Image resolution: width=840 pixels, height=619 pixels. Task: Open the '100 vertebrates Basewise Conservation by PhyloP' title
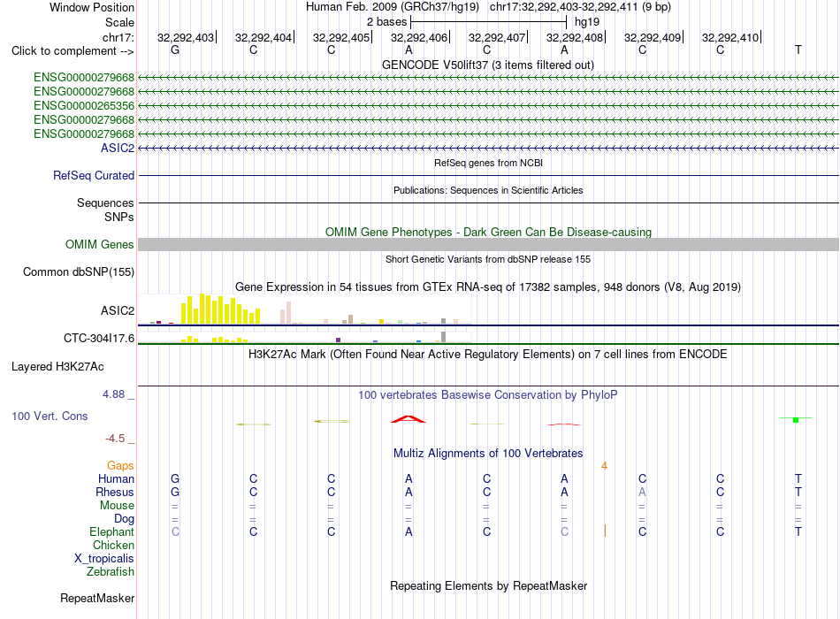point(488,395)
